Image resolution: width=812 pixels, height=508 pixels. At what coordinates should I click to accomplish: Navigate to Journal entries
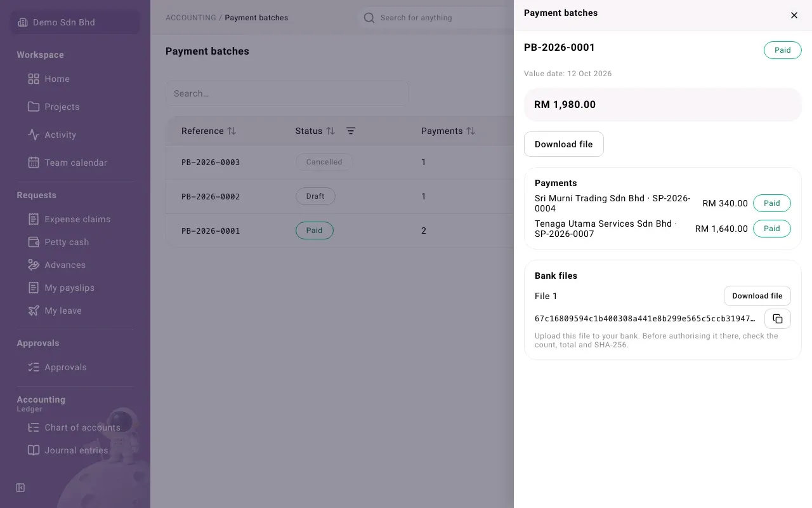coord(75,450)
